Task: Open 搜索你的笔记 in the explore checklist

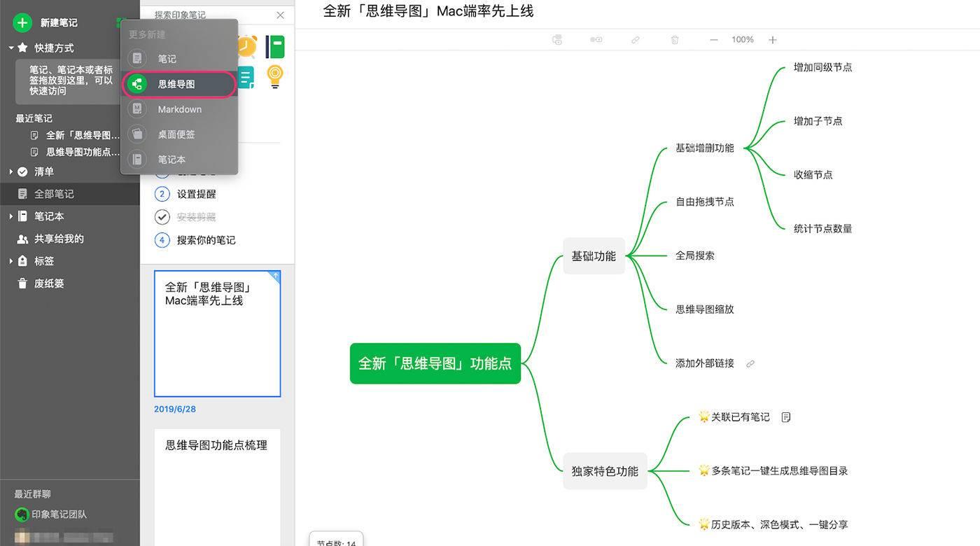Action: [x=206, y=240]
